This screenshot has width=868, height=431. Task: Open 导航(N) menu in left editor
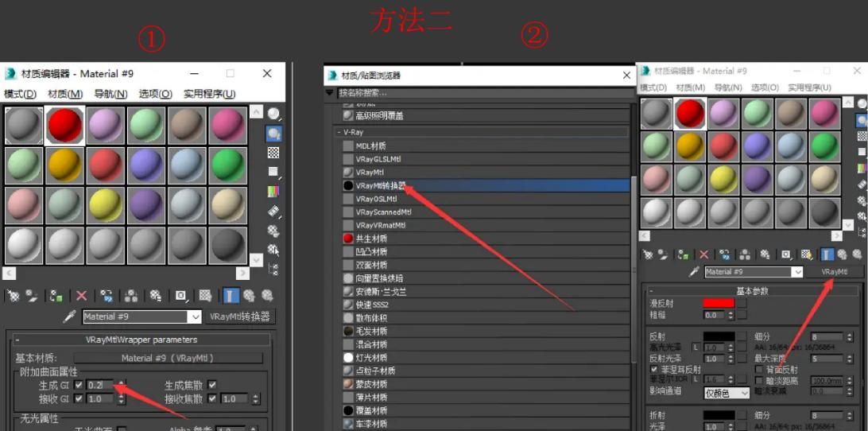point(110,94)
